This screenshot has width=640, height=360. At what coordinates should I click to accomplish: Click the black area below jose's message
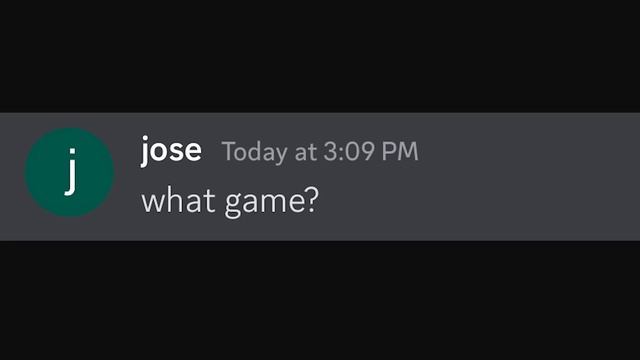320,300
